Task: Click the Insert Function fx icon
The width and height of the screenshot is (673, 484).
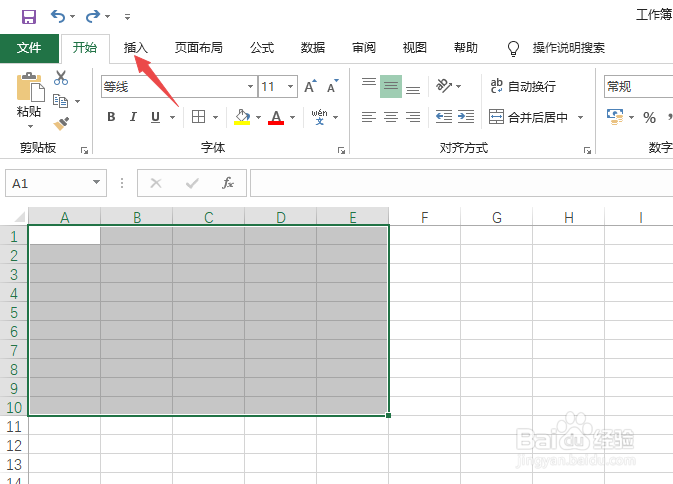Action: (x=227, y=183)
